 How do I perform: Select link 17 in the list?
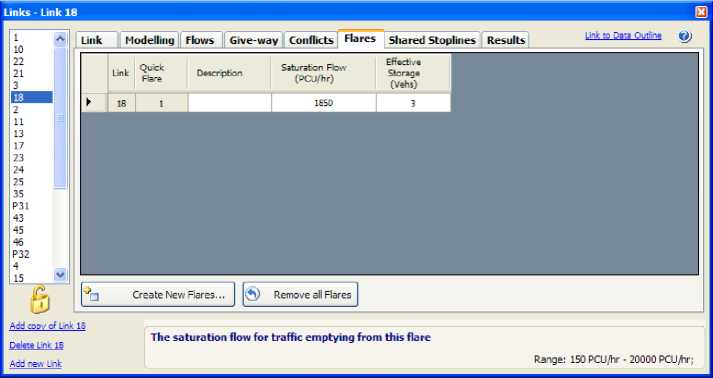32,146
